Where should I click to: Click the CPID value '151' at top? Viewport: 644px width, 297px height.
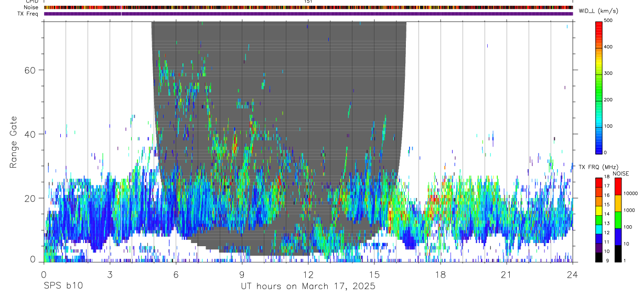pos(308,2)
